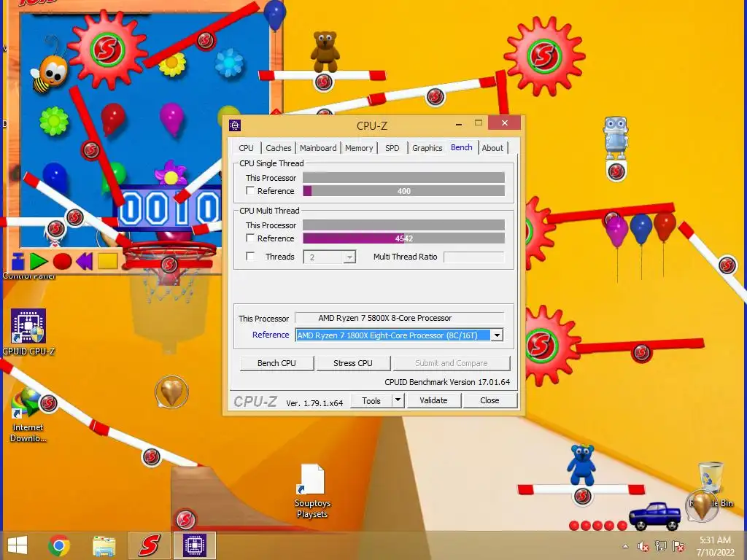
Task: Start the Stress CPU test
Action: point(353,363)
